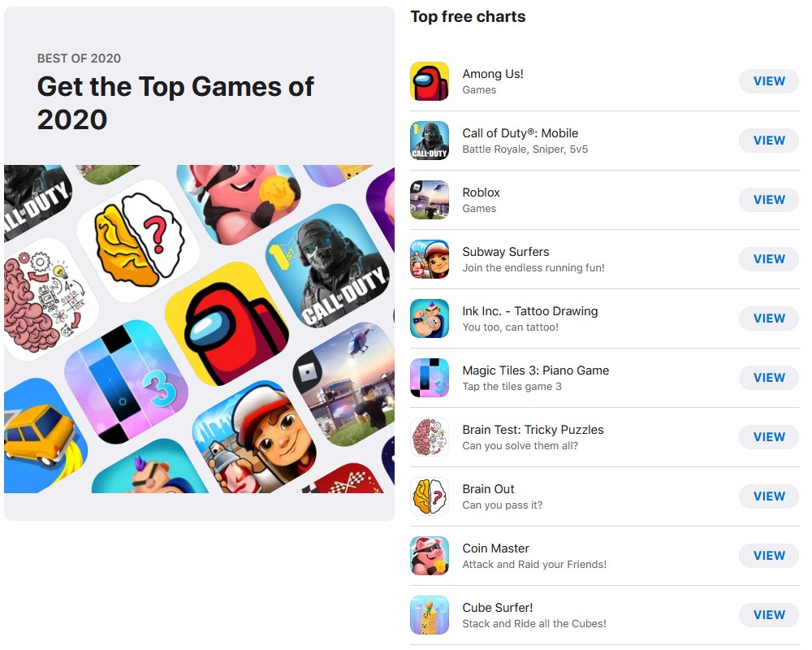Select the Roblox app icon
812x650 pixels.
click(x=430, y=200)
